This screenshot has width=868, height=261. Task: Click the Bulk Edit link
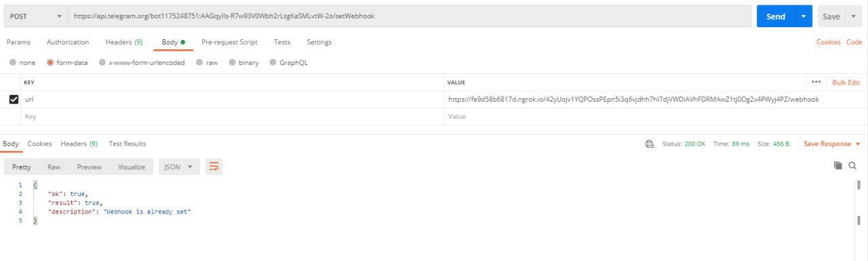point(846,83)
